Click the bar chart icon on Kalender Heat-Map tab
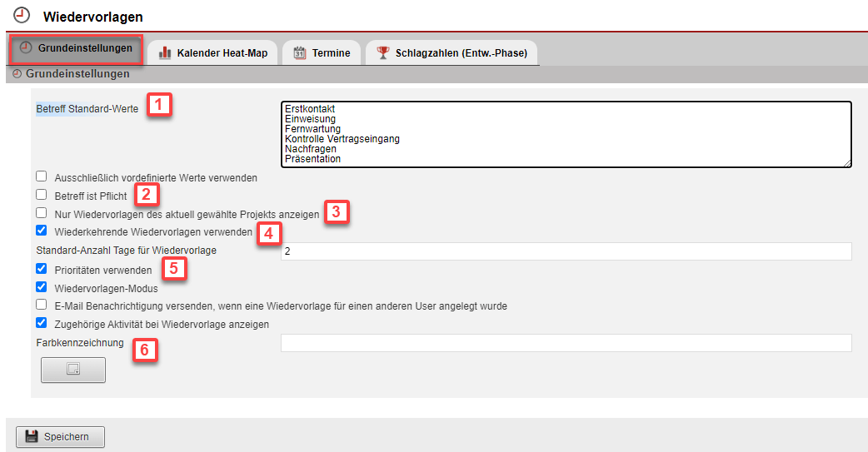 point(165,53)
